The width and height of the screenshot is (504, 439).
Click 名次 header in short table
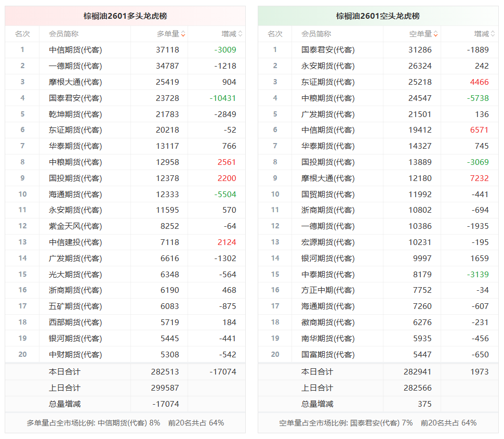coord(275,34)
